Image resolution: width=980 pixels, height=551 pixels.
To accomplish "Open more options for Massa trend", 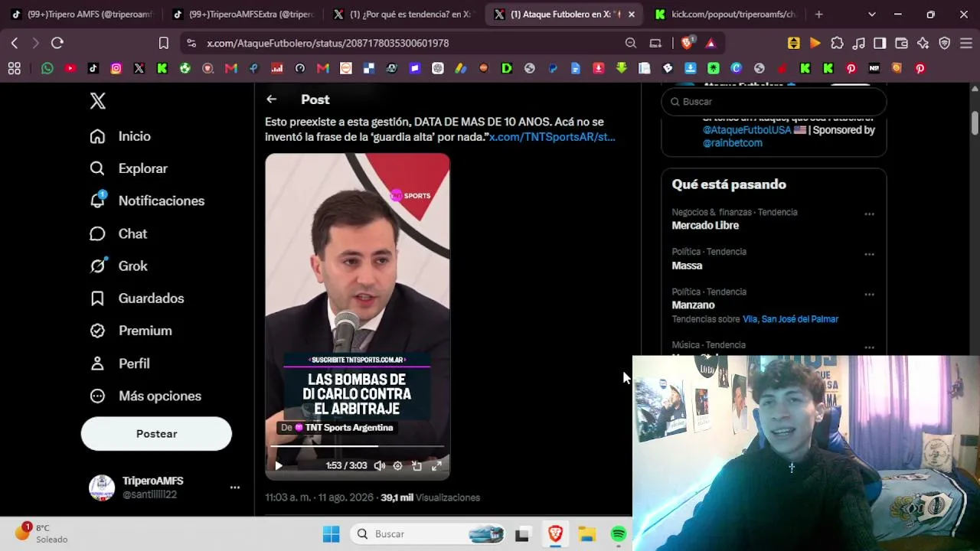I will [869, 254].
